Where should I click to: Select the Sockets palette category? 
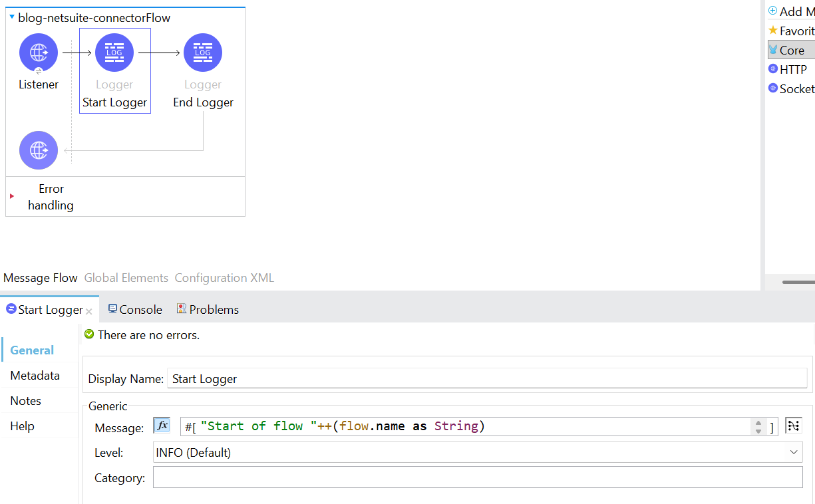point(792,88)
